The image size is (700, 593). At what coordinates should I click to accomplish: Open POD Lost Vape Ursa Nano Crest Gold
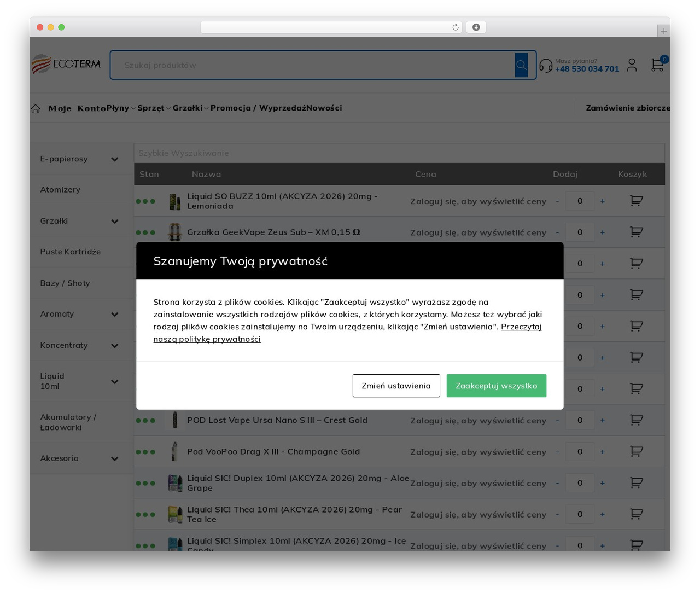277,421
